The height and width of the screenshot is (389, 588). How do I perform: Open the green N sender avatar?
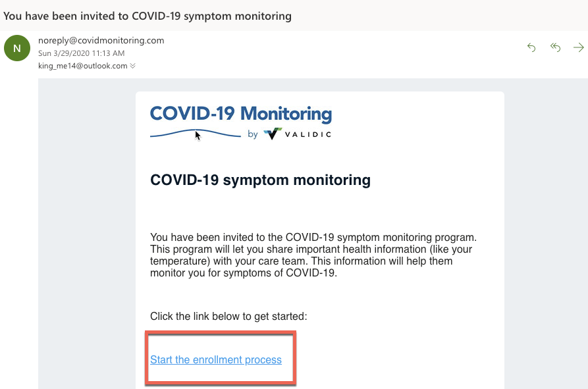click(17, 48)
